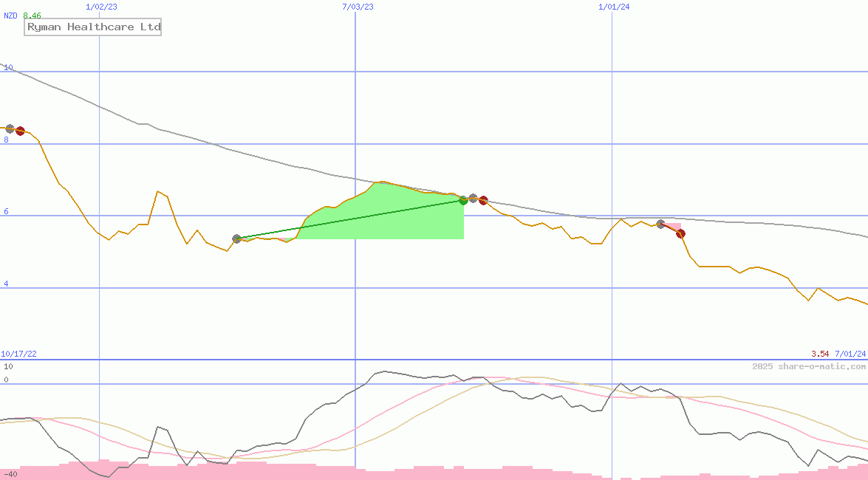The height and width of the screenshot is (480, 868).
Task: Click the grey marker after the 1/01/24 line
Action: (661, 224)
